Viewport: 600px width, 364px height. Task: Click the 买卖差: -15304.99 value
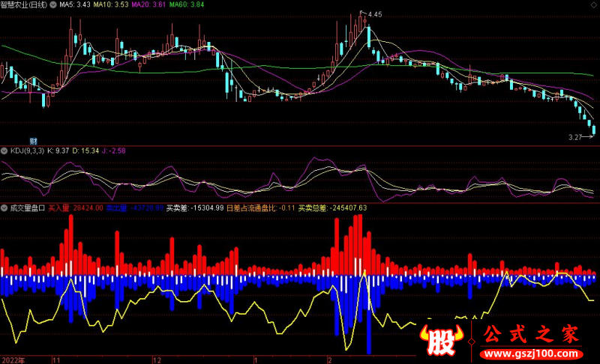tap(195, 208)
